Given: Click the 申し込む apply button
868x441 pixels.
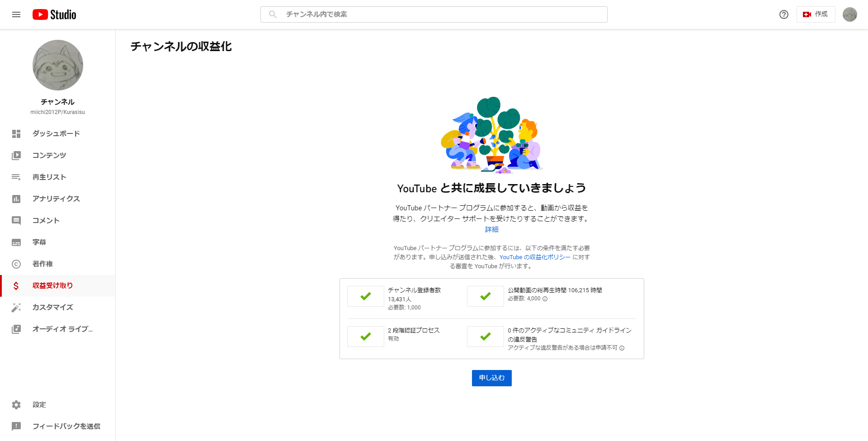Looking at the screenshot, I should point(492,378).
